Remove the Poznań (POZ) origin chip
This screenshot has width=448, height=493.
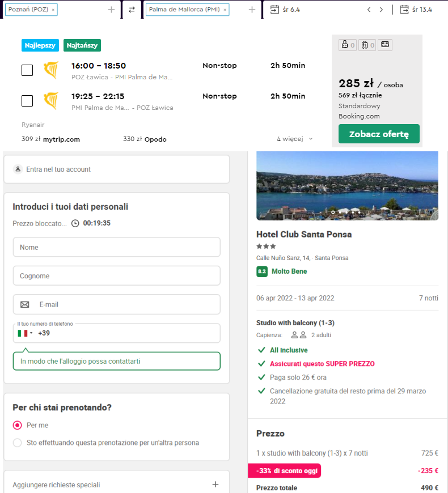point(53,10)
